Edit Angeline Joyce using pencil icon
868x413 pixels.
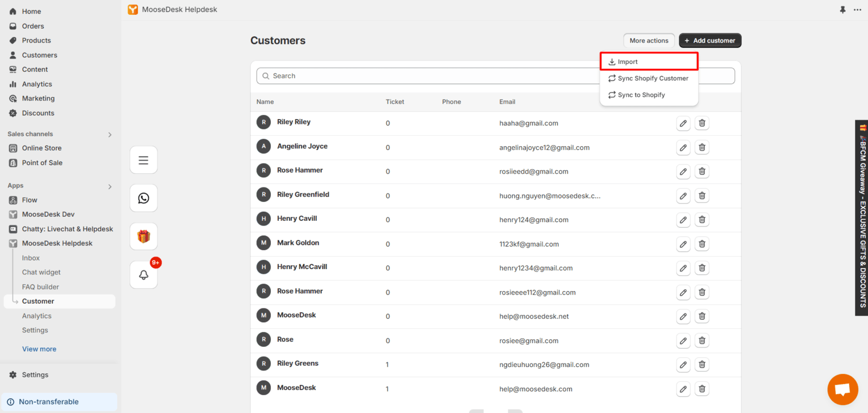pos(683,147)
